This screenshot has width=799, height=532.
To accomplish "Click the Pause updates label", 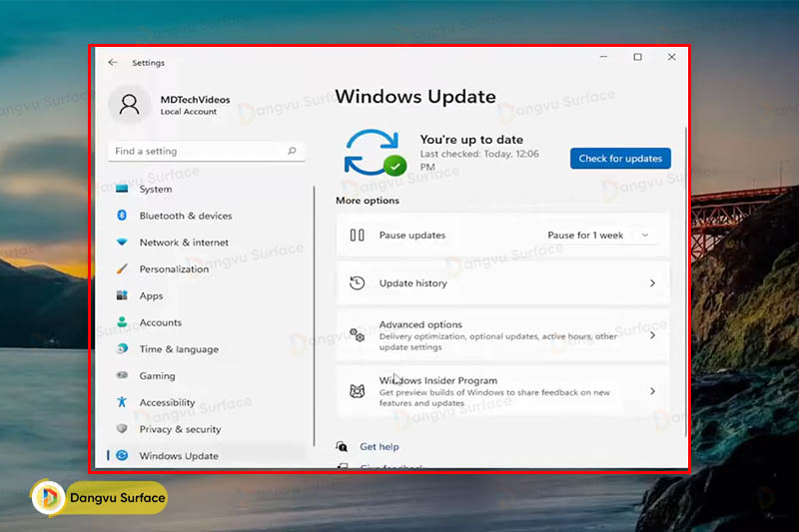I will pyautogui.click(x=412, y=236).
